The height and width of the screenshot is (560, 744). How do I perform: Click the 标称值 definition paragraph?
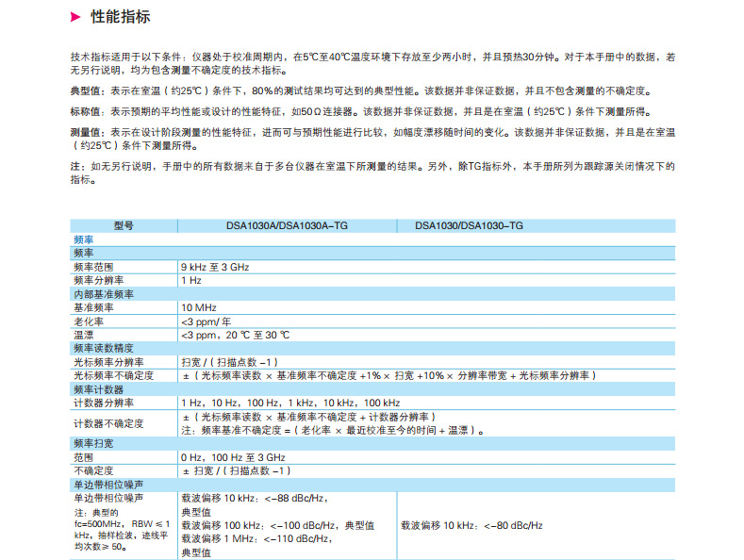point(362,111)
